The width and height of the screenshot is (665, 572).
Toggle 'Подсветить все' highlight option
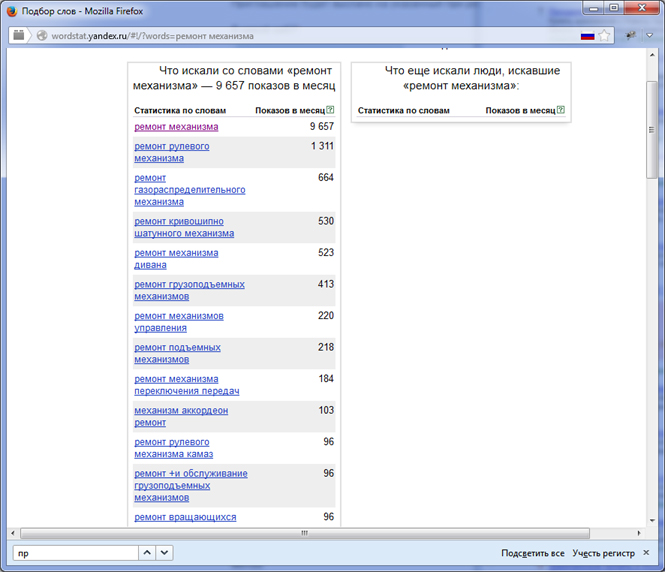pos(533,553)
